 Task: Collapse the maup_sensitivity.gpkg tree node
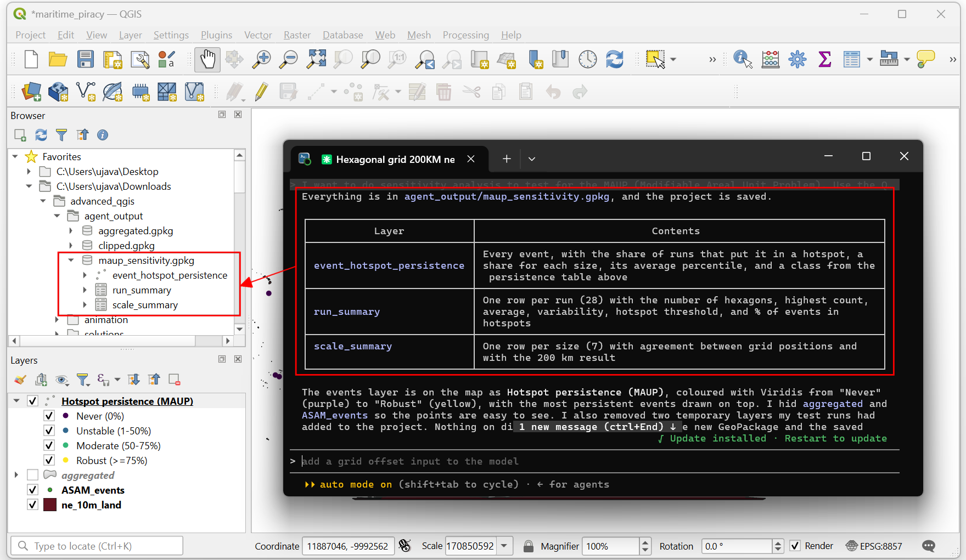71,261
